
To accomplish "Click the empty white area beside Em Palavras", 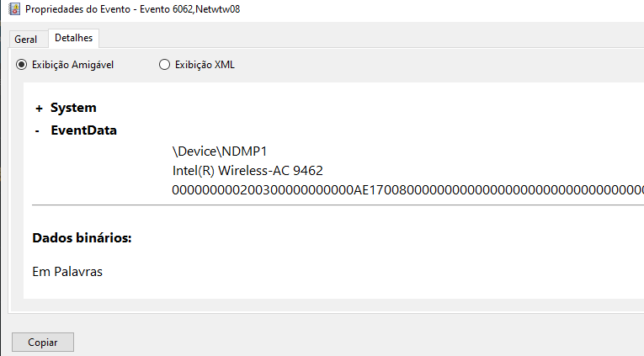I will click(x=370, y=271).
